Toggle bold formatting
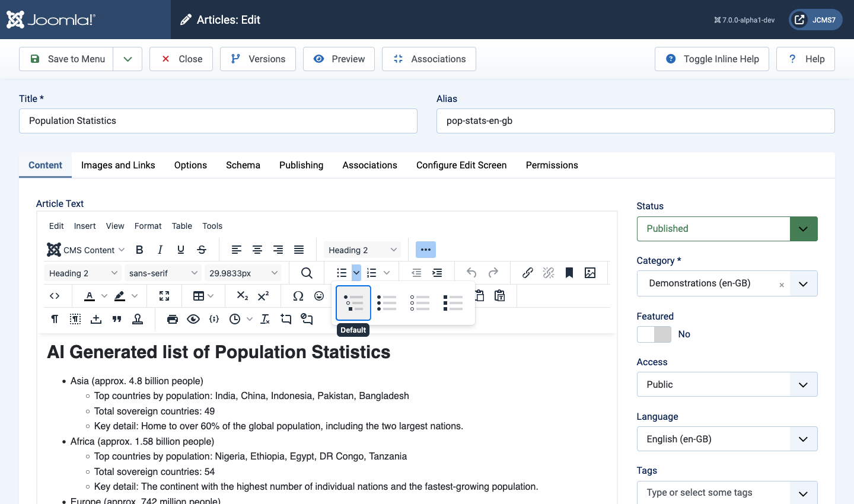Image resolution: width=854 pixels, height=504 pixels. (139, 250)
